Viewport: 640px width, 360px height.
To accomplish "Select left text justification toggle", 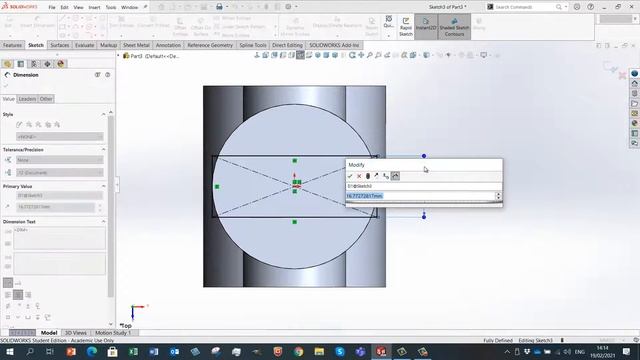I will (x=8, y=295).
